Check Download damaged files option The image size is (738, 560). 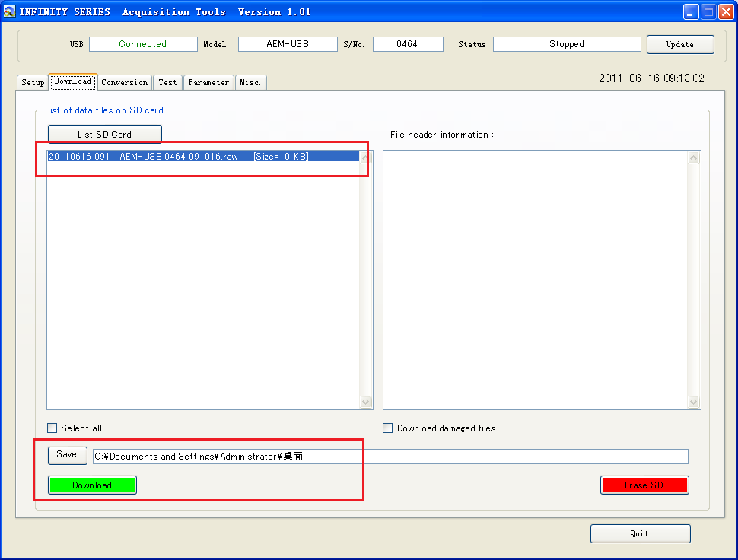(389, 428)
